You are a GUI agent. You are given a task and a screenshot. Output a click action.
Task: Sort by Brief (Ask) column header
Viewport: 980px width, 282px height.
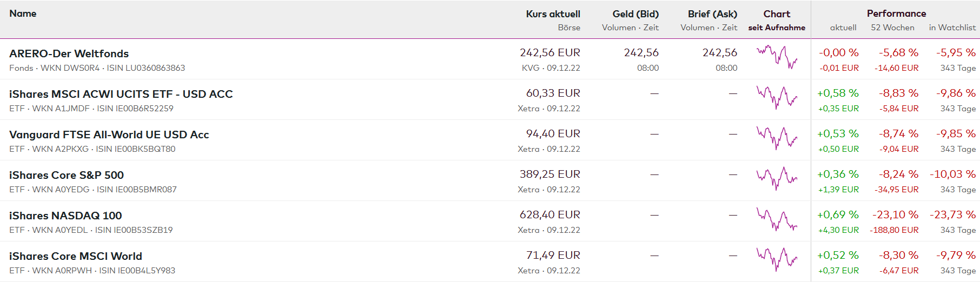[x=712, y=14]
